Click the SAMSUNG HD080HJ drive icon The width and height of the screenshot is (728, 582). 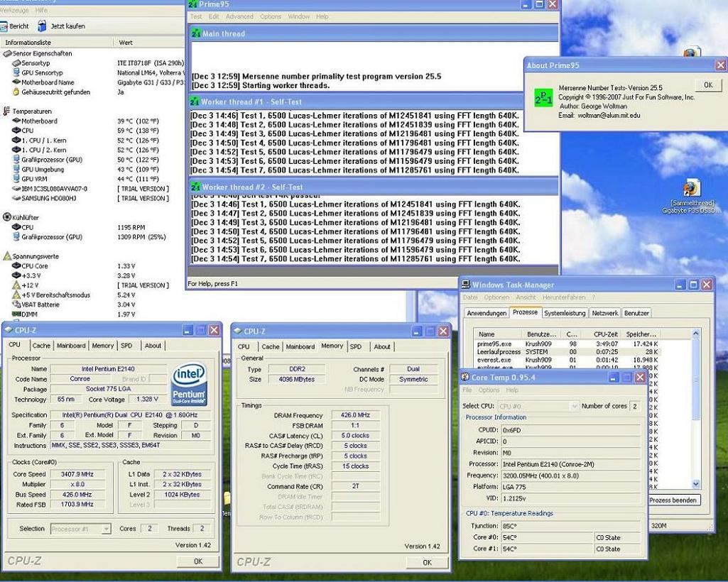click(16, 198)
